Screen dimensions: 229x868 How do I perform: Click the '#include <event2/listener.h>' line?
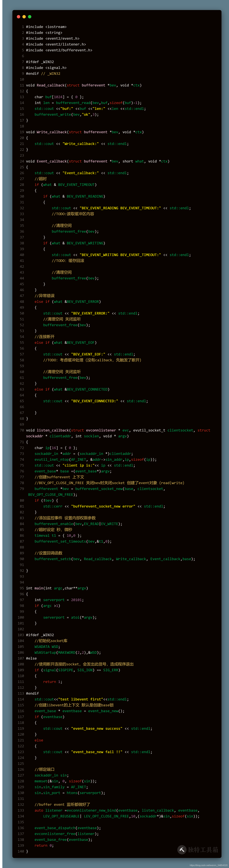(x=56, y=44)
